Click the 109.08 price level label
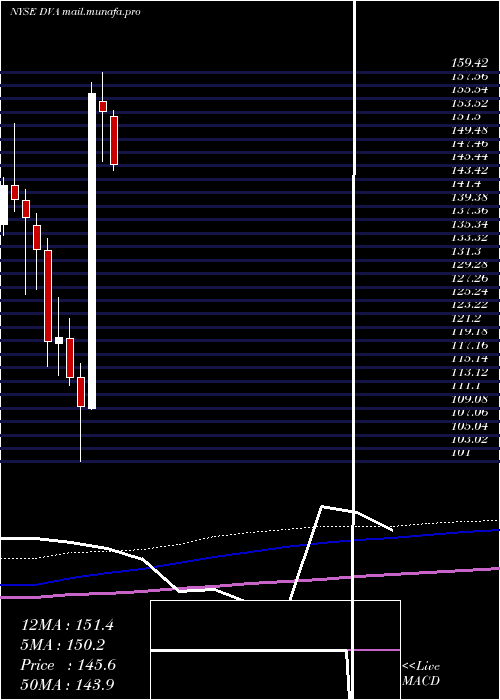The width and height of the screenshot is (500, 700). (469, 399)
